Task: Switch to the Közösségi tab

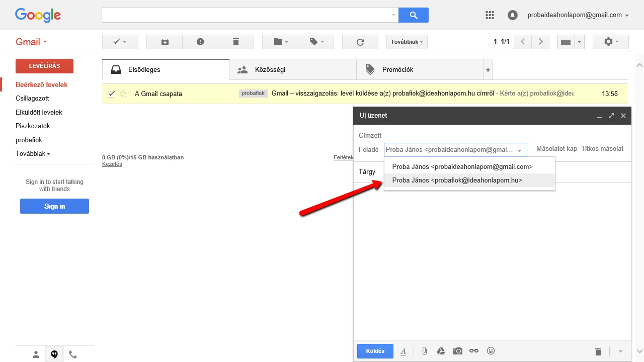Action: click(x=293, y=70)
